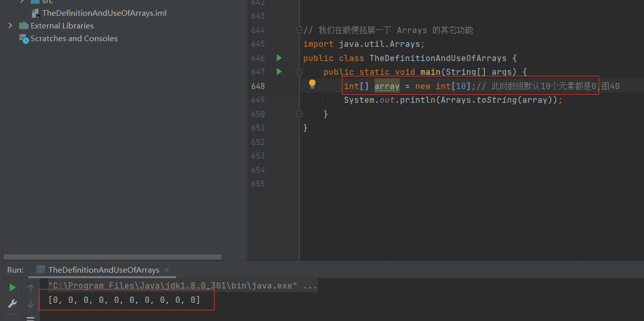Viewport: 644px width, 321px height.
Task: Click "toString" in the println statement
Action: click(x=496, y=100)
